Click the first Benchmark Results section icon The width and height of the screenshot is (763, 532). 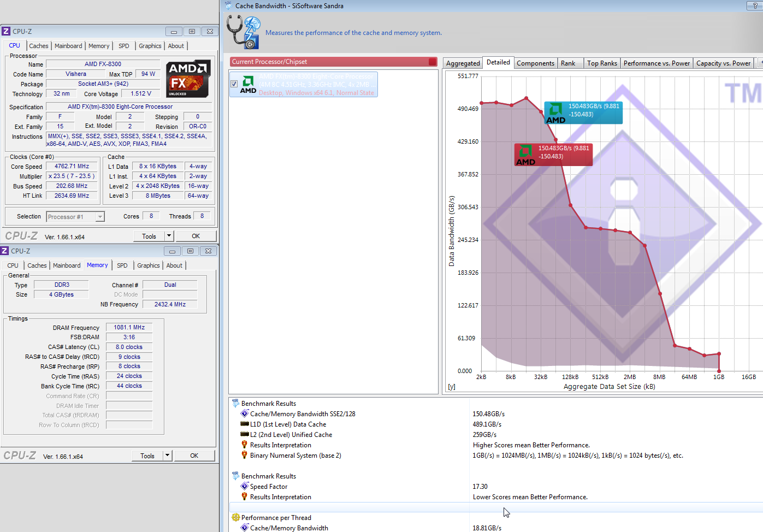pyautogui.click(x=235, y=404)
